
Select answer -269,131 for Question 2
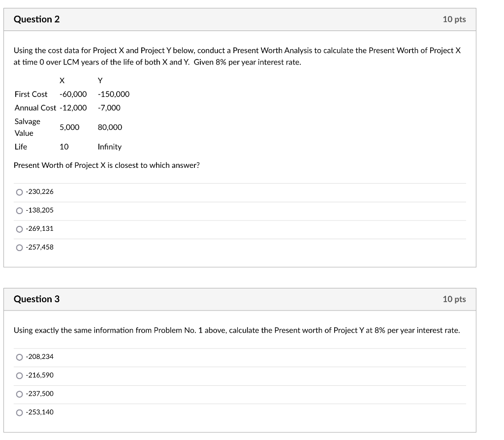(x=20, y=228)
